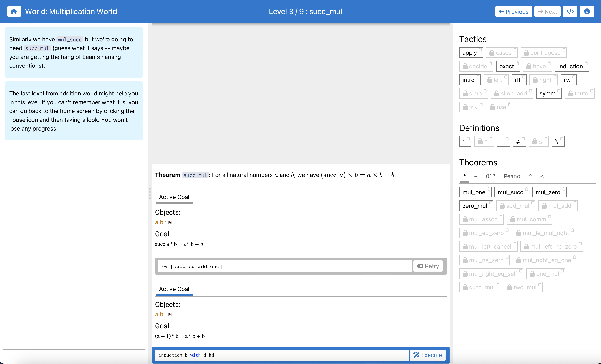Open the locked add_mul theorem
This screenshot has height=364, width=601.
pyautogui.click(x=516, y=206)
